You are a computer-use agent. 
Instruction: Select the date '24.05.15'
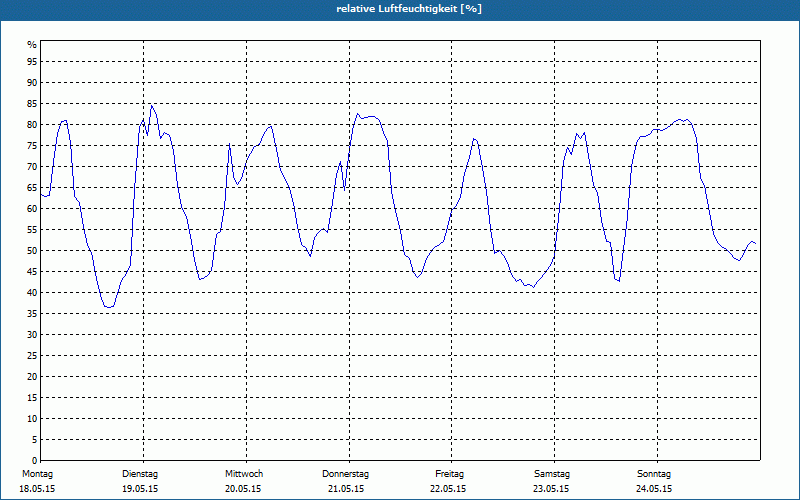[x=654, y=489]
